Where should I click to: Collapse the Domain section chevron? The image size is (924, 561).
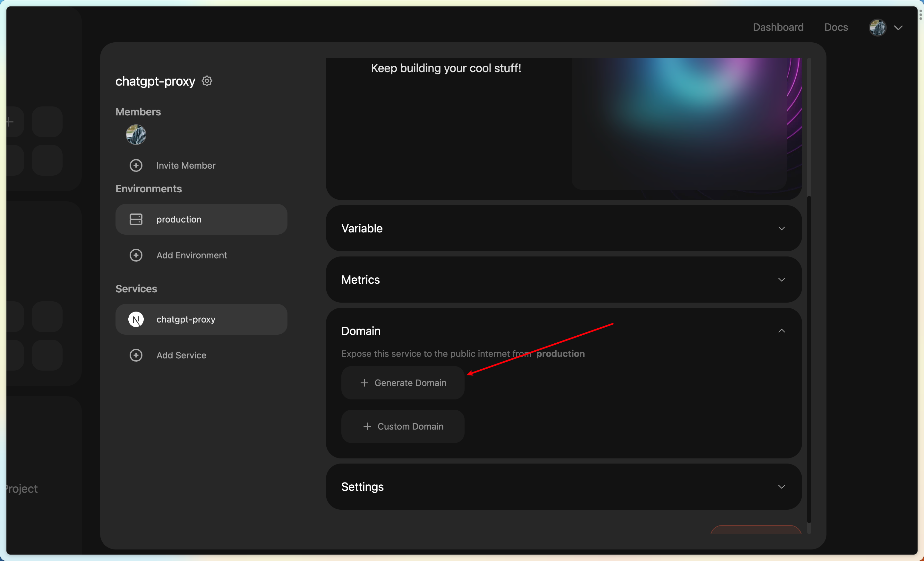782,330
